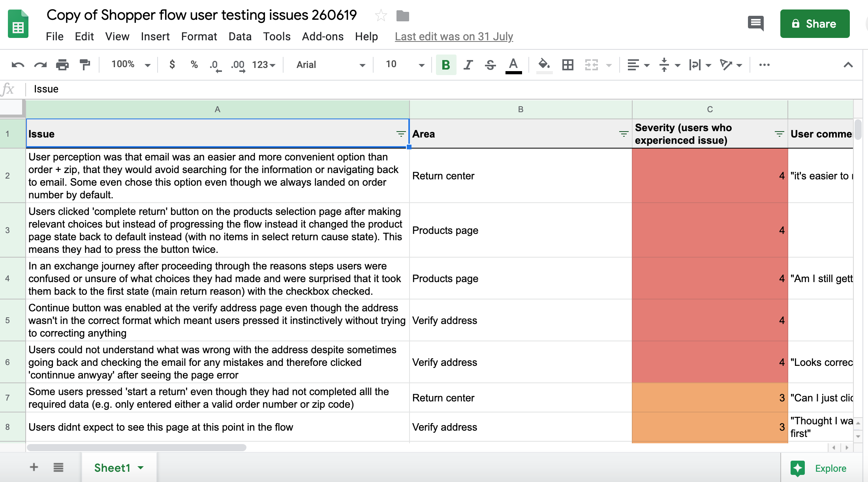Screen dimensions: 868x482
Task: Open the Sheet1 tab
Action: pyautogui.click(x=113, y=468)
